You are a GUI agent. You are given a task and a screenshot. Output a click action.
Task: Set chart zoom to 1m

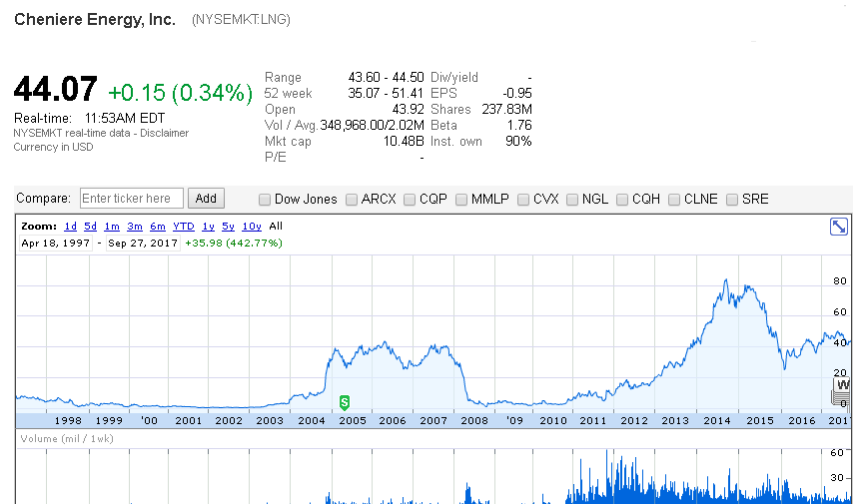click(111, 227)
